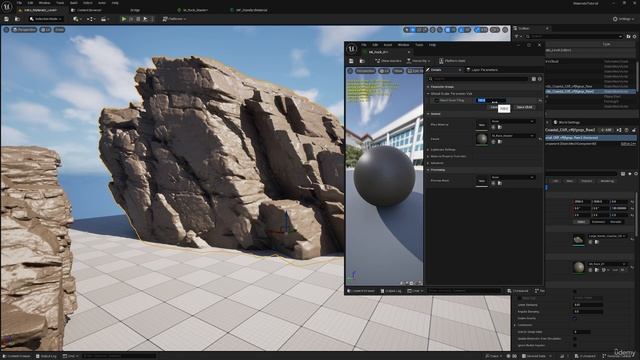Open the Preview Mesh asset dropdown
640x360 pixels.
click(513, 177)
